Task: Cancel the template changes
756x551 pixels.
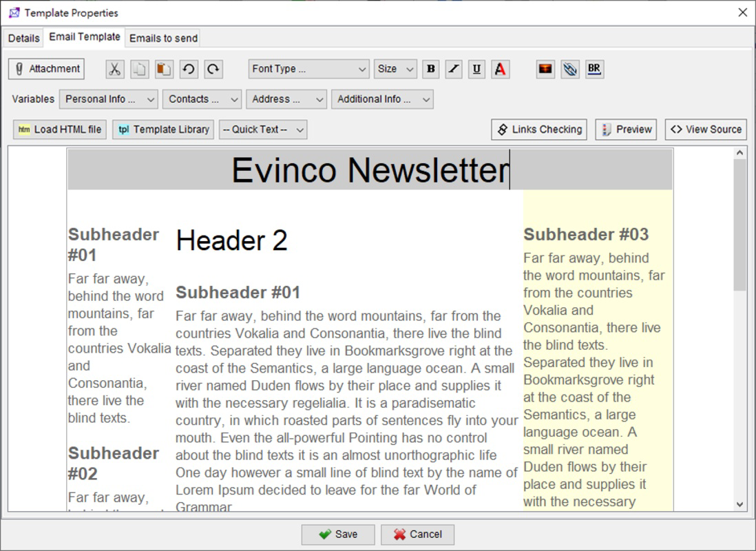Action: [417, 534]
